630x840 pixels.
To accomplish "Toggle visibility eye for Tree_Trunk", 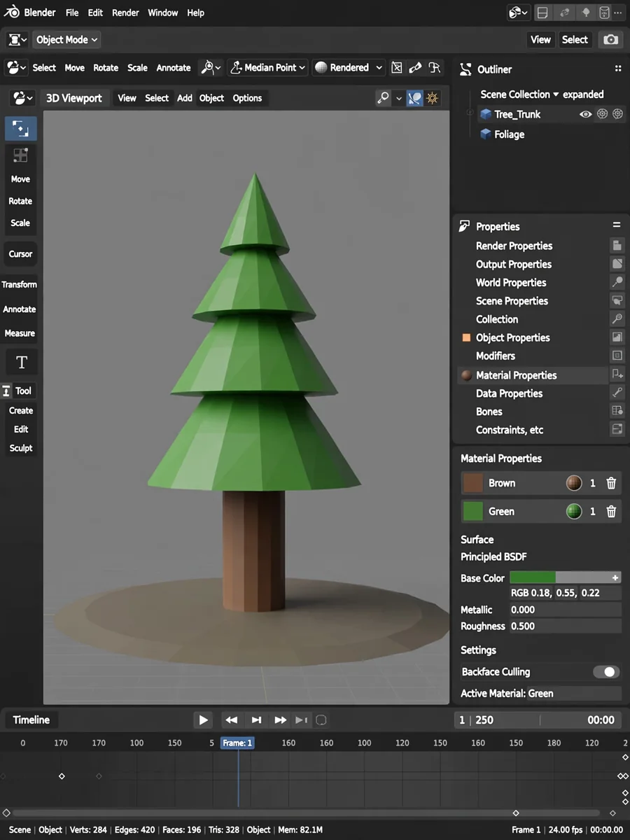I will pos(585,114).
